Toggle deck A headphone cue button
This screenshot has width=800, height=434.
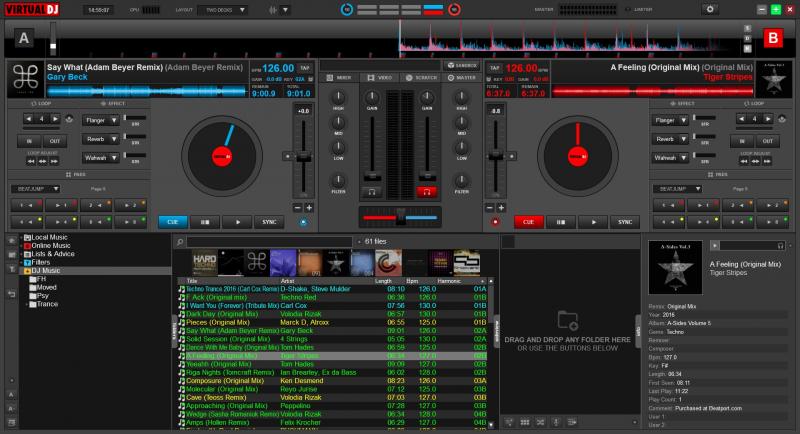(372, 192)
